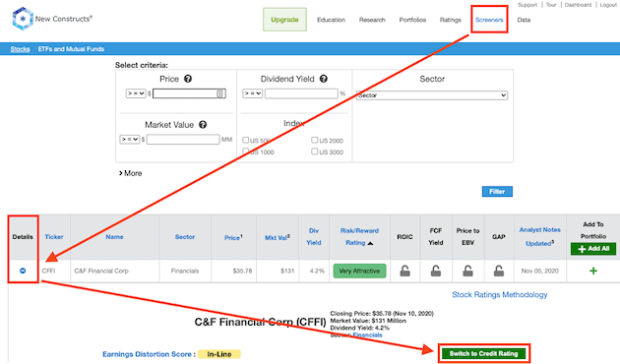This screenshot has width=620, height=364.
Task: Click the New Constructs logo icon
Action: [x=22, y=19]
